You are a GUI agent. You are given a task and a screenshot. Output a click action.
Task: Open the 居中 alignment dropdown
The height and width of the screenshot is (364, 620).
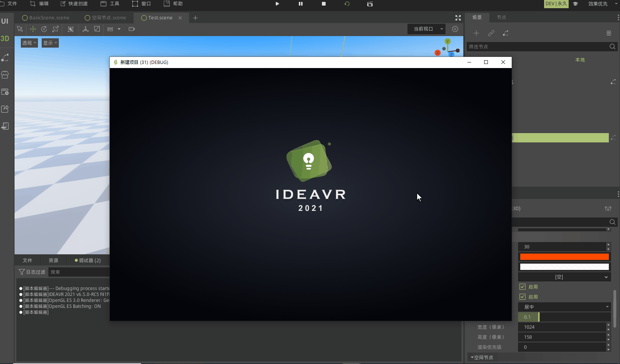click(x=565, y=307)
